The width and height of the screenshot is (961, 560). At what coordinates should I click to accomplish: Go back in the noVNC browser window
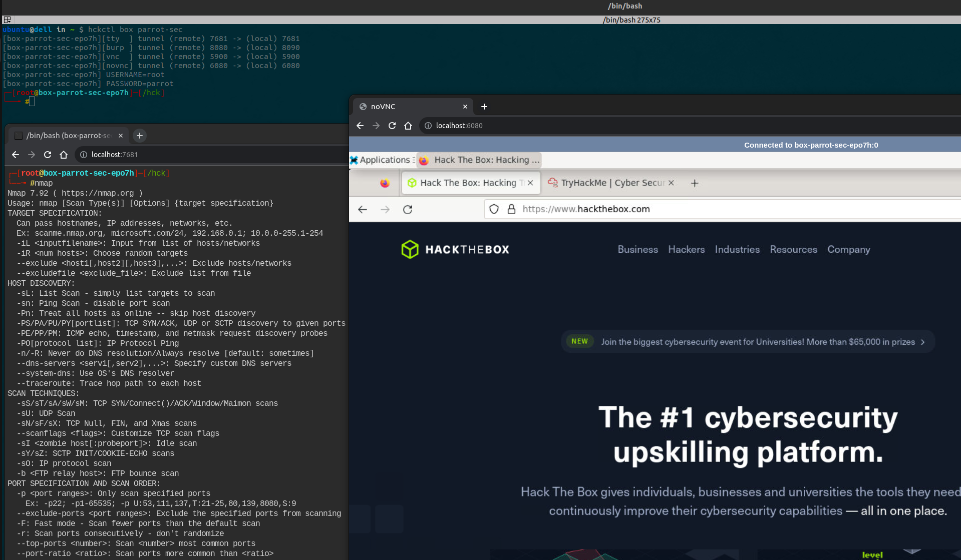[360, 126]
